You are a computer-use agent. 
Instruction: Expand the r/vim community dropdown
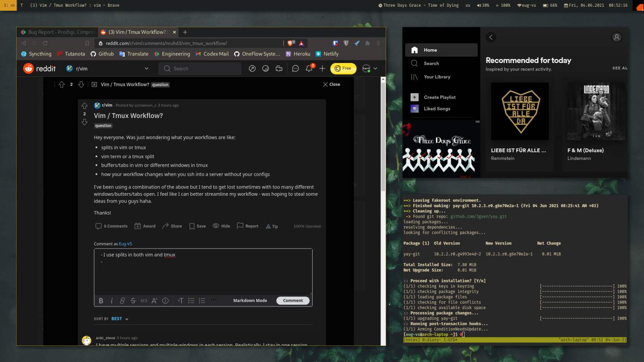coord(146,68)
